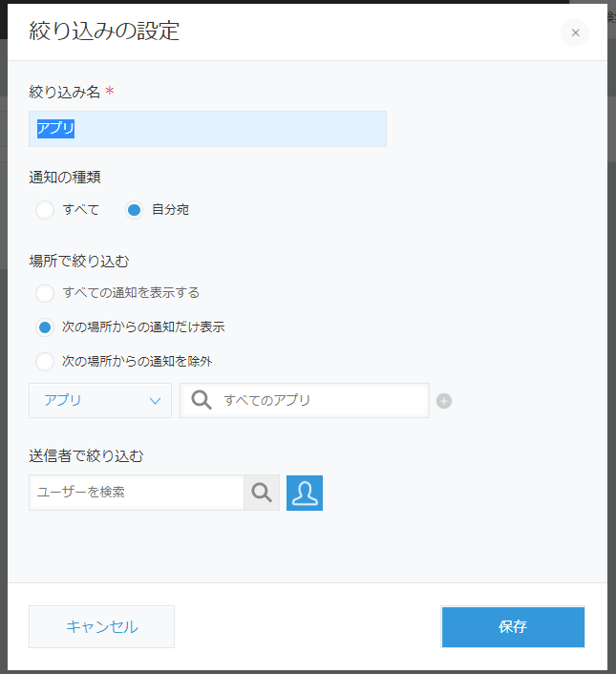Add another location with plus icon
Image resolution: width=616 pixels, height=674 pixels.
pos(444,401)
